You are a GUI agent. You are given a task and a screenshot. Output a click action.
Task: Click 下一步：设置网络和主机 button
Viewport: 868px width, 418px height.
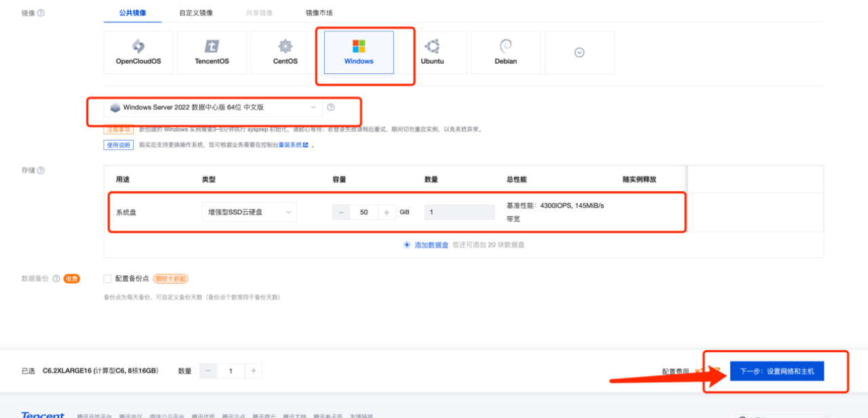click(x=777, y=371)
